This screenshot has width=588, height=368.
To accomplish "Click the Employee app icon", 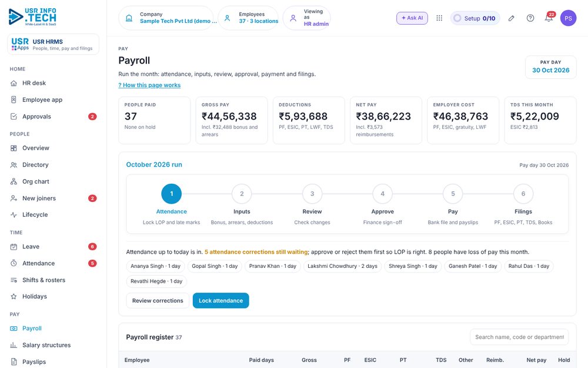I will (14, 100).
